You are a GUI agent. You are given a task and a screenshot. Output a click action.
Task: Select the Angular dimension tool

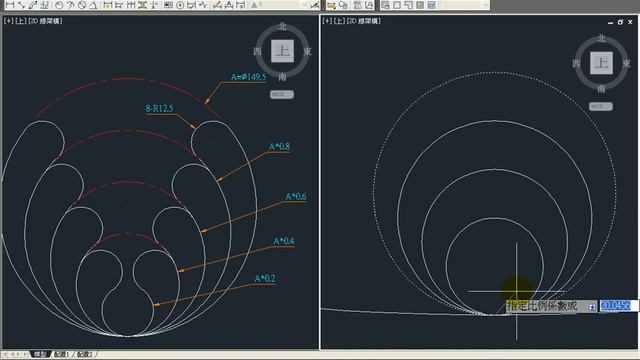coord(93,5)
